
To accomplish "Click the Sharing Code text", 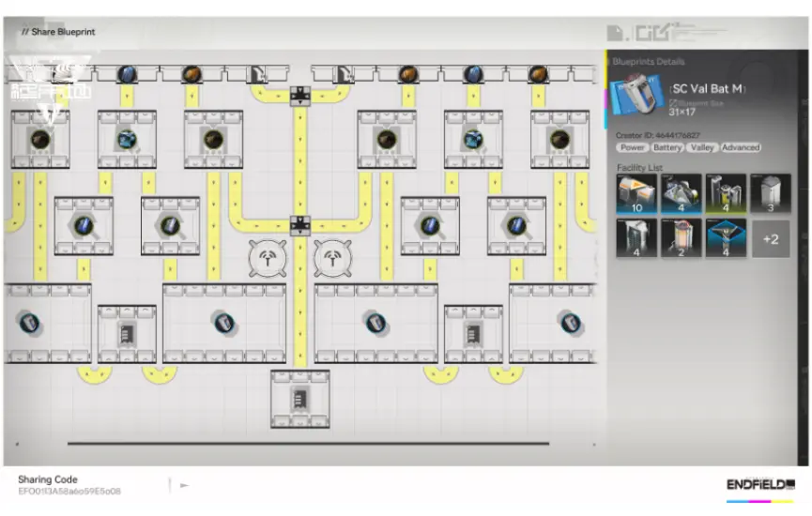I will pyautogui.click(x=47, y=479).
